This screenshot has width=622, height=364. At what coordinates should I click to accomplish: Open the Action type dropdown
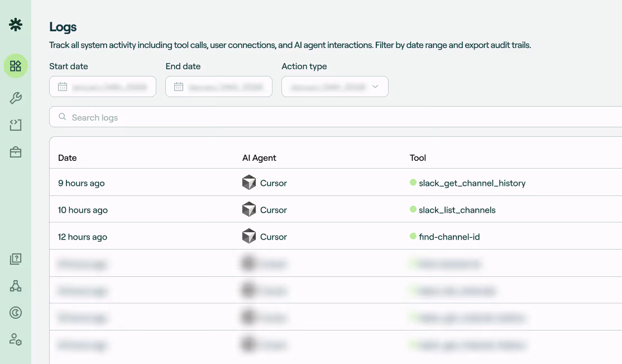(334, 87)
